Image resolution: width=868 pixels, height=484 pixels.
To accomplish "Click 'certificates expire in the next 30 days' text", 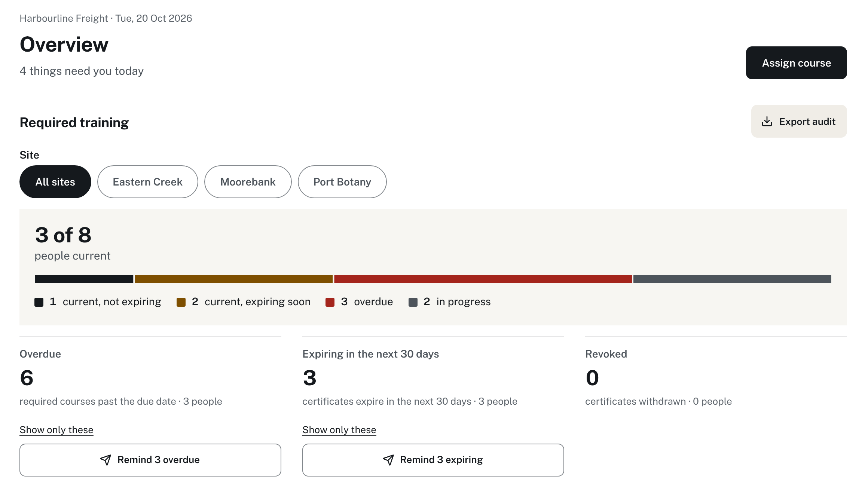I will click(x=387, y=401).
